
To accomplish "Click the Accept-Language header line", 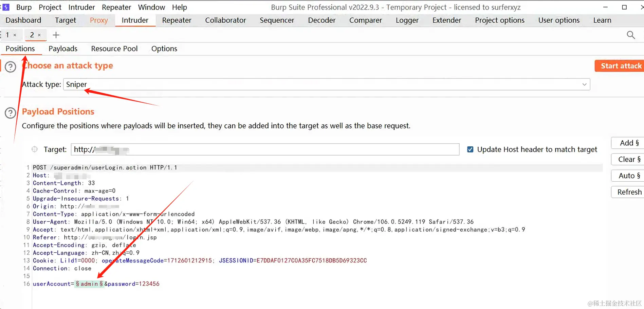I will (86, 253).
